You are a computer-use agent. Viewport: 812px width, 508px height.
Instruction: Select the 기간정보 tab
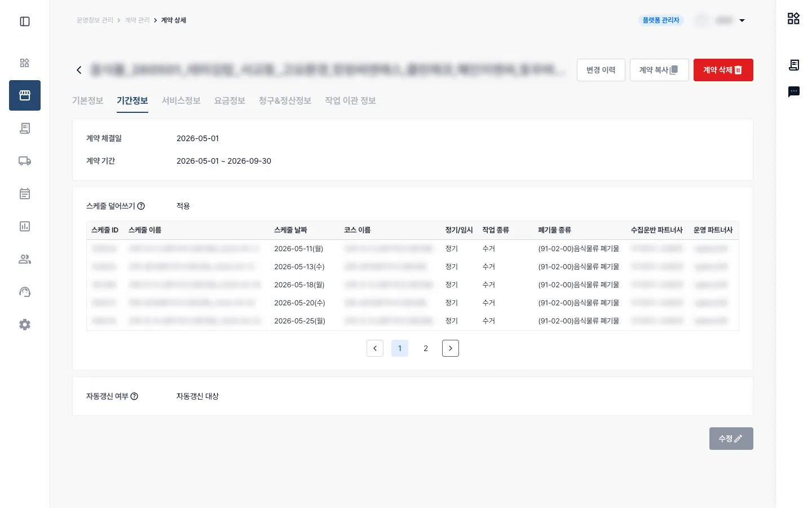tap(133, 100)
